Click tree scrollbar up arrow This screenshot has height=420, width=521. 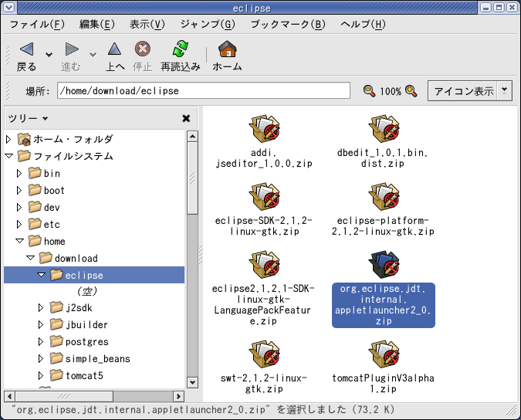(x=192, y=137)
